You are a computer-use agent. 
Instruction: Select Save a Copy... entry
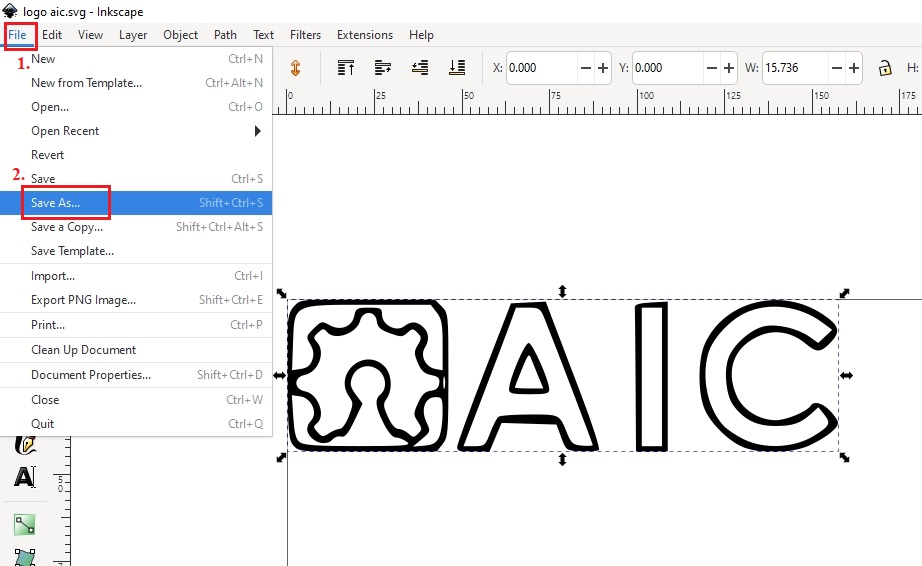pyautogui.click(x=136, y=227)
